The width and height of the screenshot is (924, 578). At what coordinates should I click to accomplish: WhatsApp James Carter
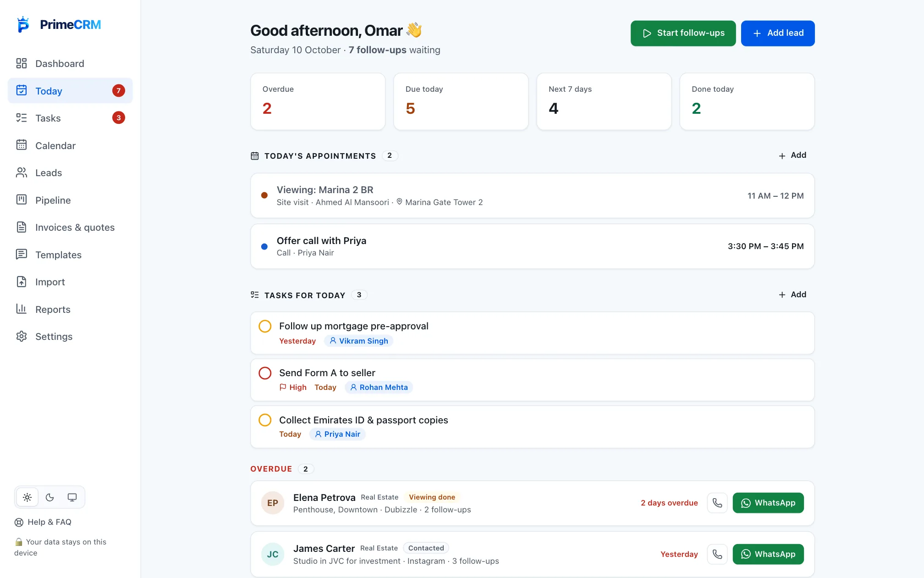point(768,554)
